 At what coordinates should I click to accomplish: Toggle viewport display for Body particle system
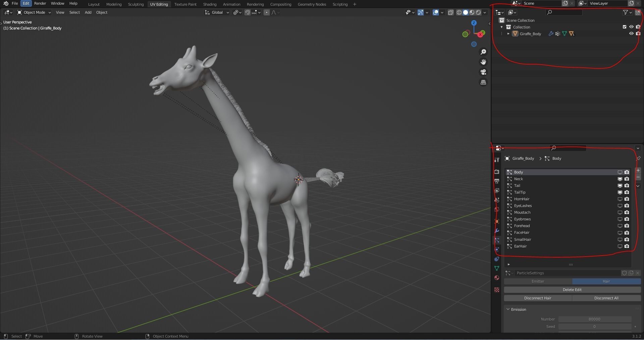click(620, 172)
